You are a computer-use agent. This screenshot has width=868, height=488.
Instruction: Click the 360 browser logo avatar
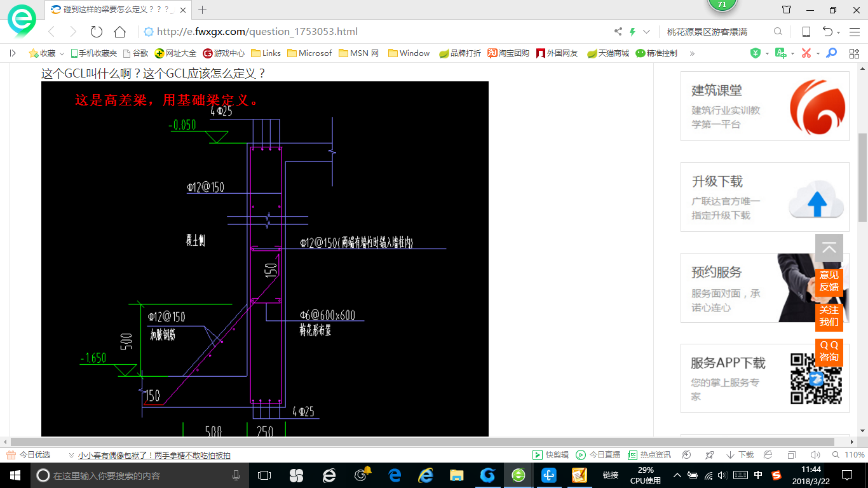point(22,22)
